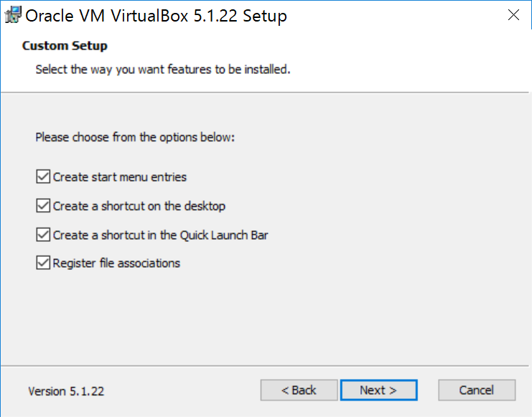
Task: Click the 'Quick Launch Bar' option label text
Action: tap(224, 235)
